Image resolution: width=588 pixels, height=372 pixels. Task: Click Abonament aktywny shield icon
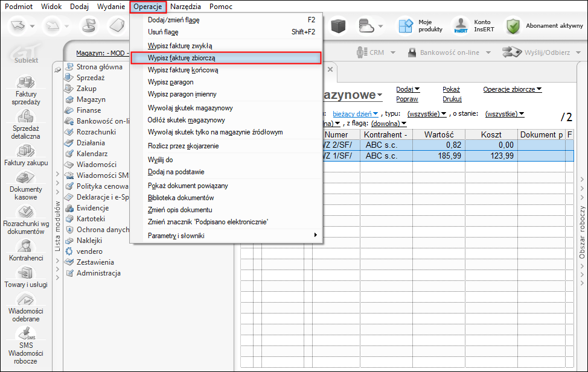[513, 26]
